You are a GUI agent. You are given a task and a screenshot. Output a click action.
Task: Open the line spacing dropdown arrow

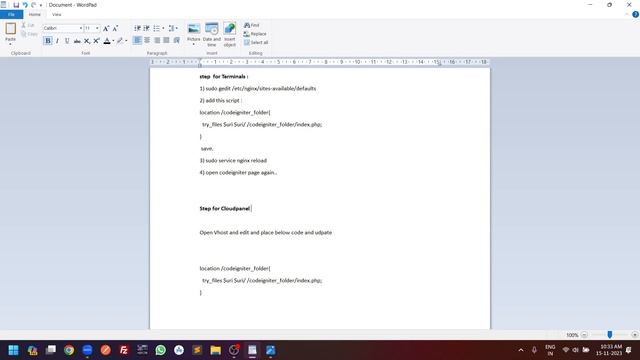coord(177,28)
